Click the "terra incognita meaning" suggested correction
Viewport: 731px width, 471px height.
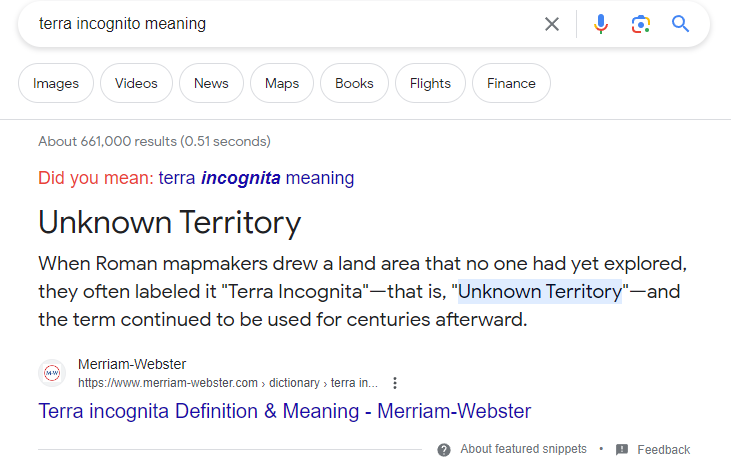[x=256, y=178]
